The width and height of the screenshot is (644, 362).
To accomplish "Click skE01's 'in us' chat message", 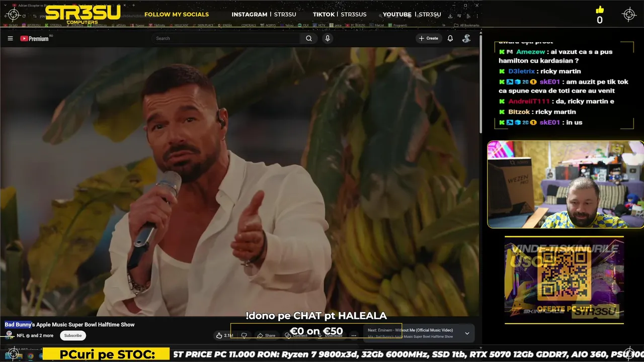I will (541, 122).
